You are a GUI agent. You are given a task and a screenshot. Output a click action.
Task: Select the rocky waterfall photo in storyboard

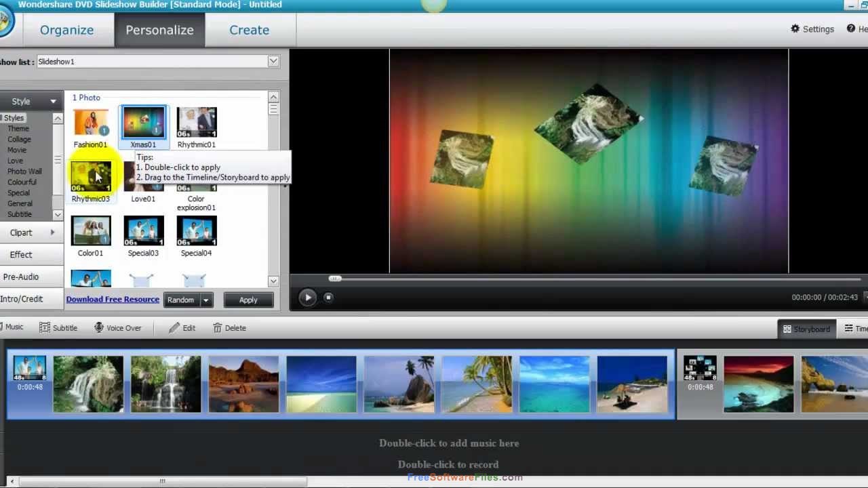click(88, 384)
